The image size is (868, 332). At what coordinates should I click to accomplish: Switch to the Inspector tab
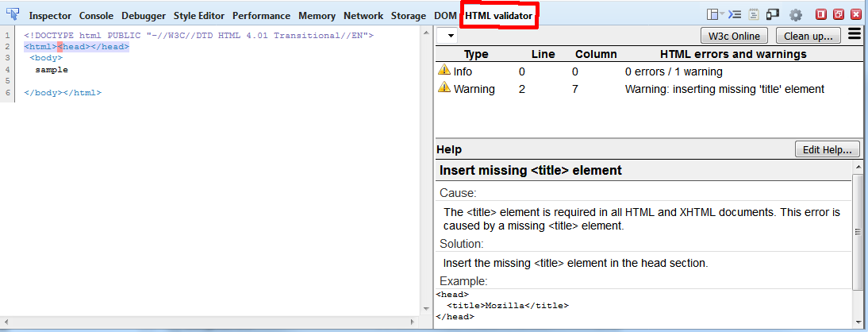point(50,16)
